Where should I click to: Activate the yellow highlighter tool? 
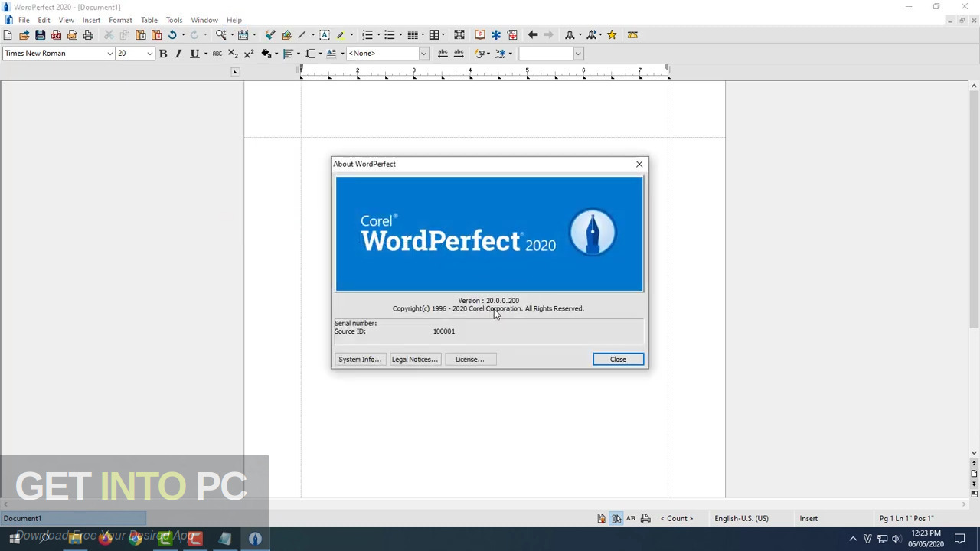point(341,34)
